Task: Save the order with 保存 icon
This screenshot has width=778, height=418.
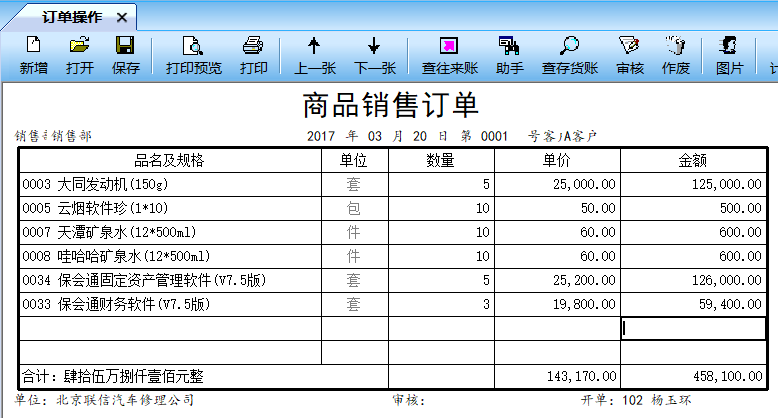Action: coord(125,55)
